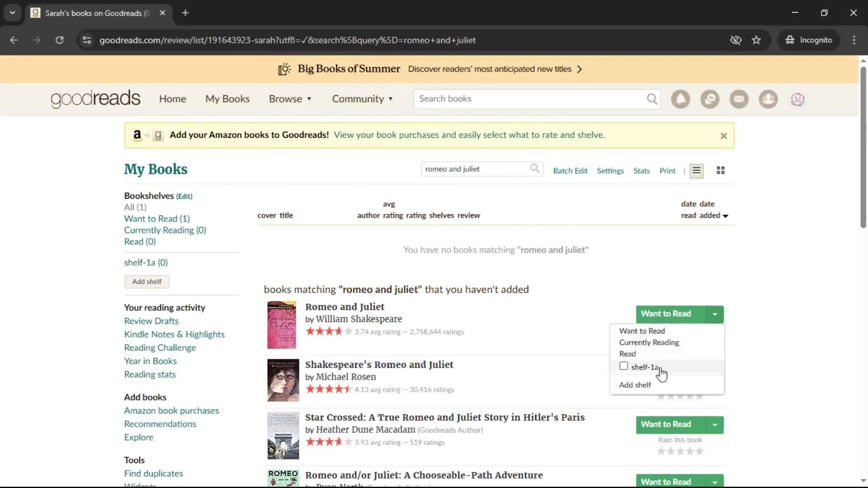Close the Goodreads browser tab
The height and width of the screenshot is (488, 868).
tap(162, 13)
